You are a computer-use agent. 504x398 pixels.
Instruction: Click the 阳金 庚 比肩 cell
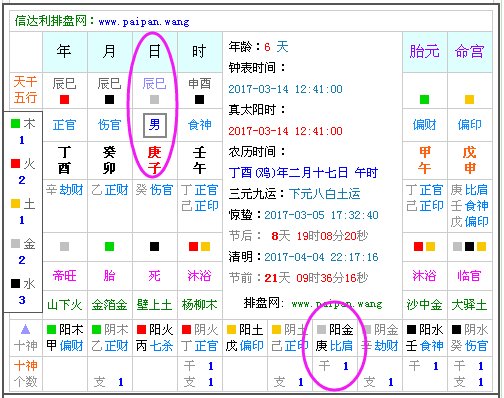click(335, 338)
